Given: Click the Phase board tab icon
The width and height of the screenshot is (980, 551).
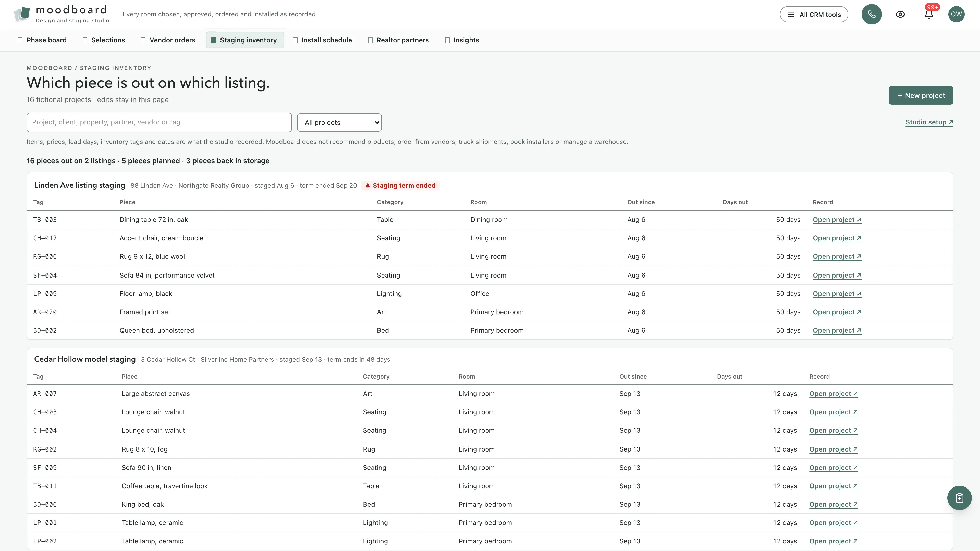Looking at the screenshot, I should tap(20, 40).
